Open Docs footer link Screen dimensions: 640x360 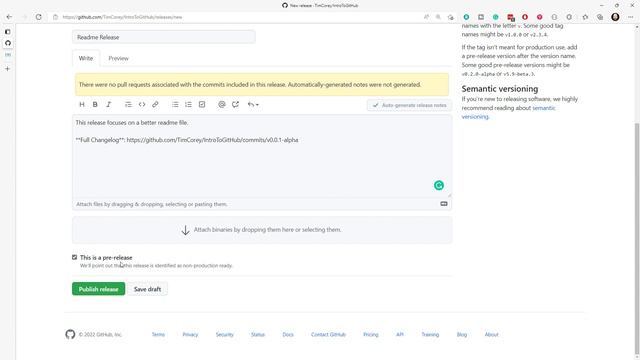click(x=288, y=334)
